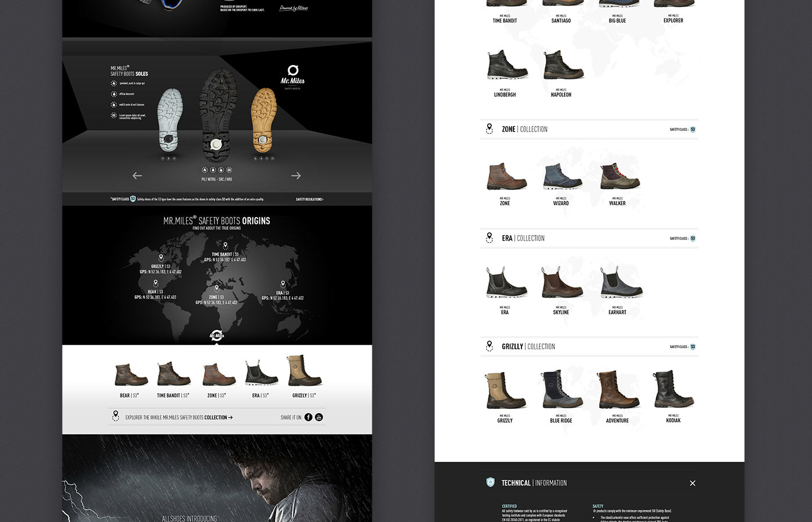Screen dimensions: 812x522
Task: Click the Bear location pin on the map
Action: point(155,284)
